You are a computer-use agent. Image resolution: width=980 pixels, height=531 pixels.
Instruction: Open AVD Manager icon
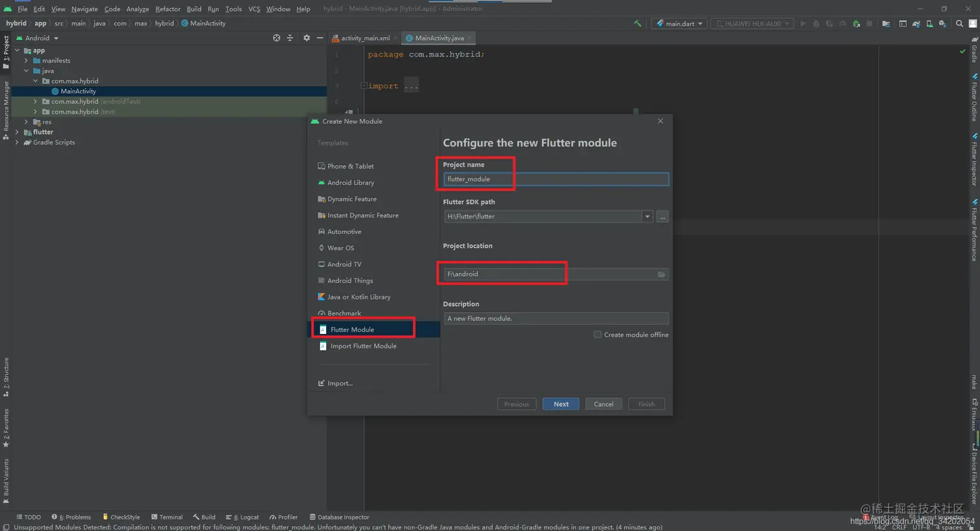929,23
